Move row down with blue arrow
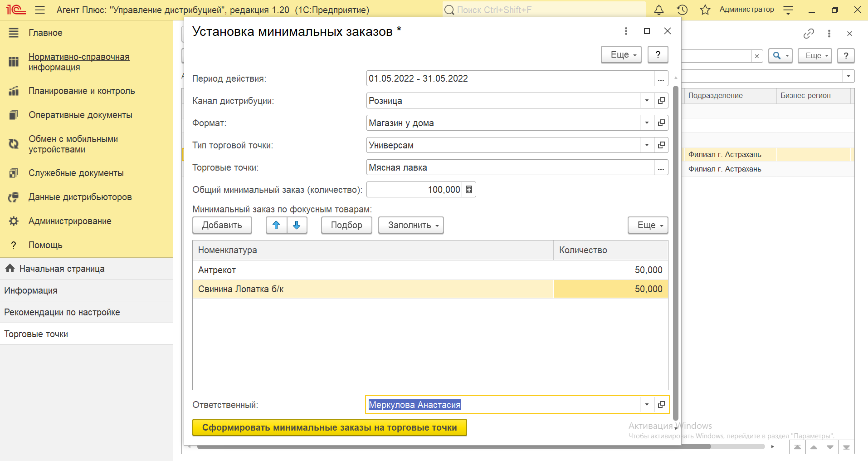 297,225
